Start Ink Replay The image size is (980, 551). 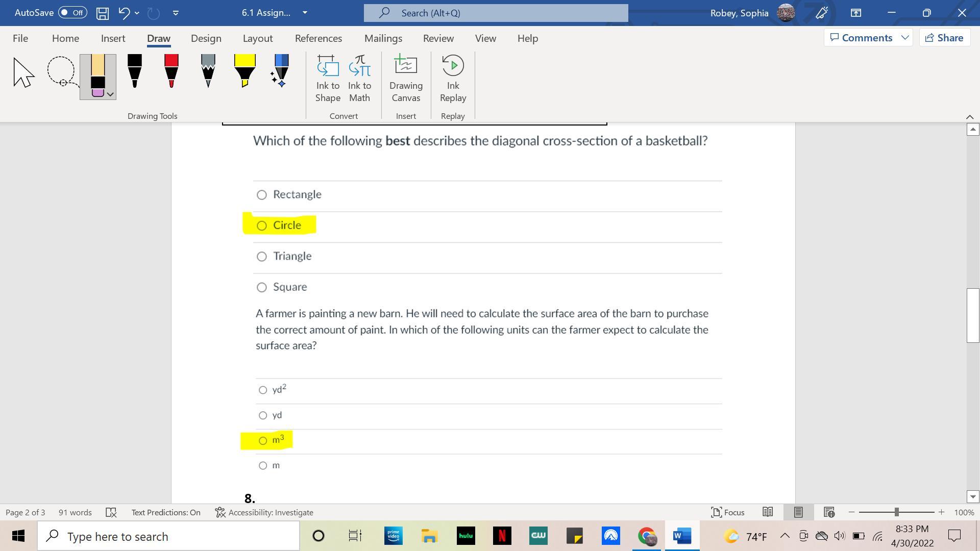453,79
